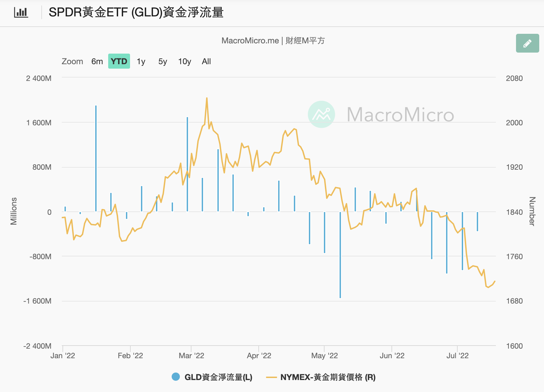Click the SPDR黃金ETF (GLD)資金淨流量 title
The image size is (544, 392).
coord(136,13)
